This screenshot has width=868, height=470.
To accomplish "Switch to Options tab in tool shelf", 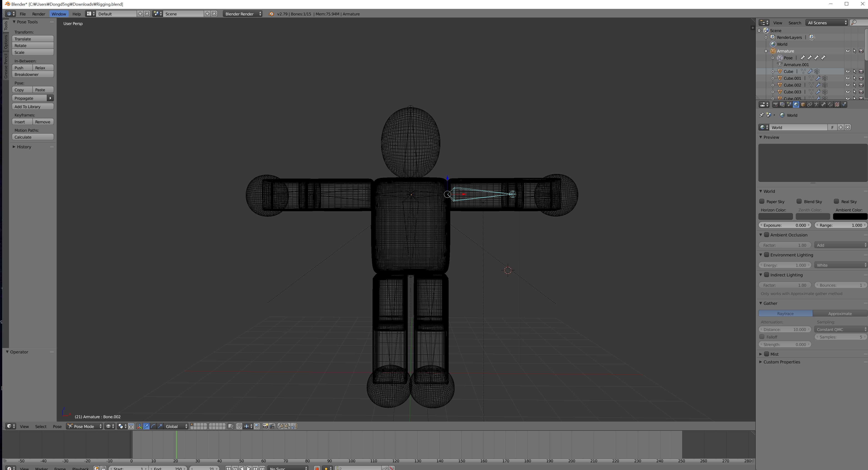I will pyautogui.click(x=6, y=42).
